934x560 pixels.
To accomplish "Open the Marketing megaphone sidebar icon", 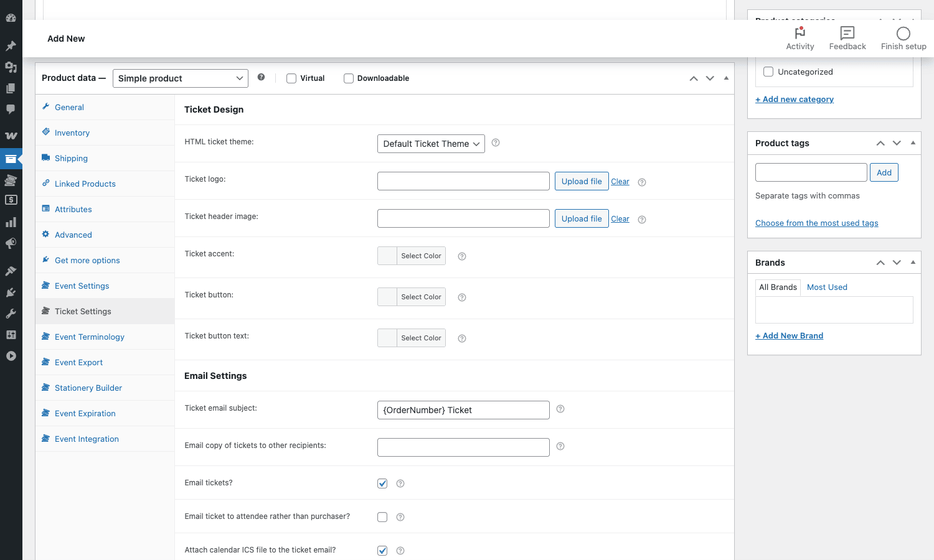I will pyautogui.click(x=11, y=243).
